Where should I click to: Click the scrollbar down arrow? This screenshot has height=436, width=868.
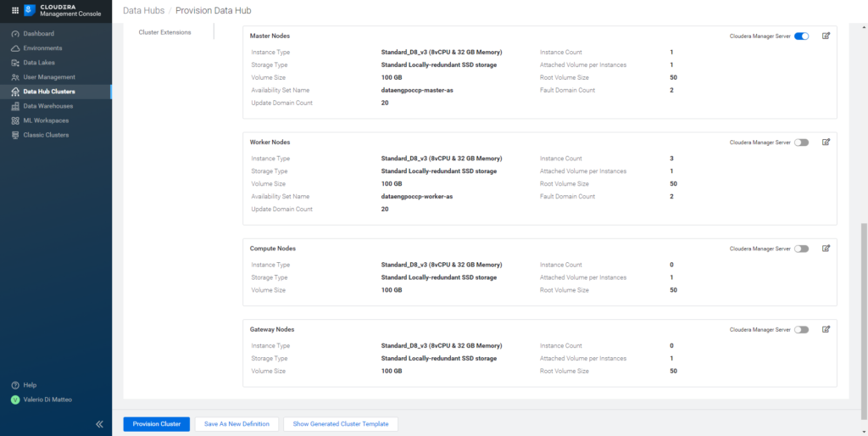tap(864, 432)
